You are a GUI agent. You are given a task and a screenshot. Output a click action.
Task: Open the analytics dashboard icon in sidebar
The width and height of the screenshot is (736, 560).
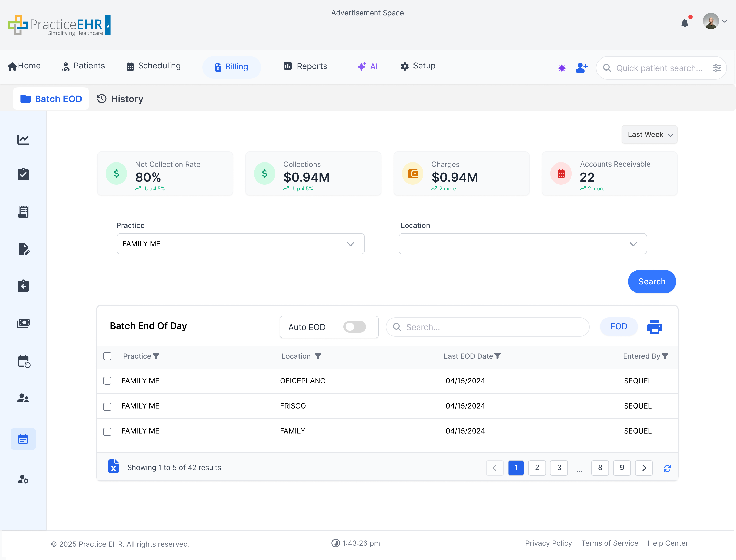23,140
